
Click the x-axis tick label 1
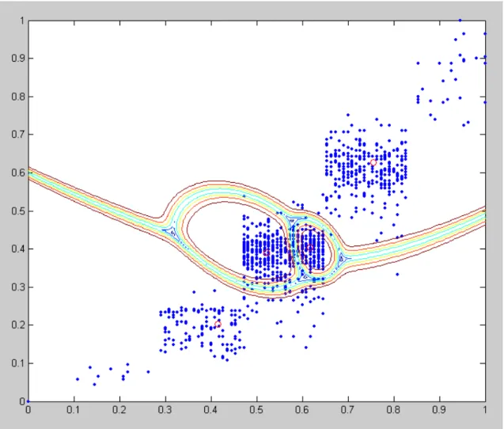click(485, 410)
